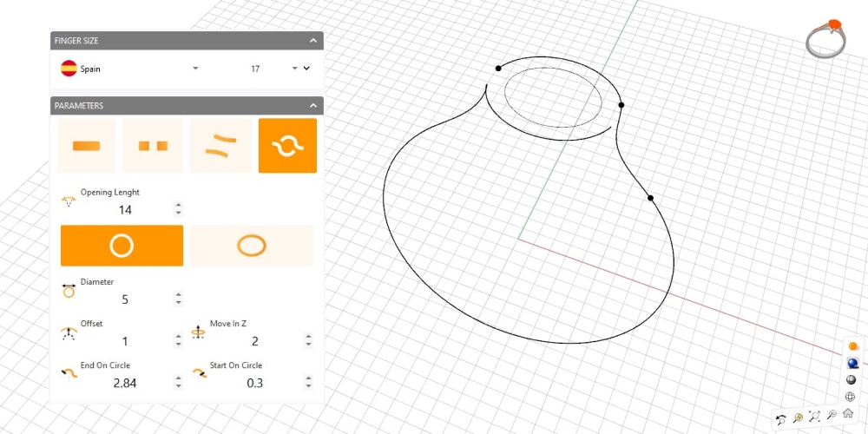Collapse the Finger Size panel
868x434 pixels.
pos(313,41)
